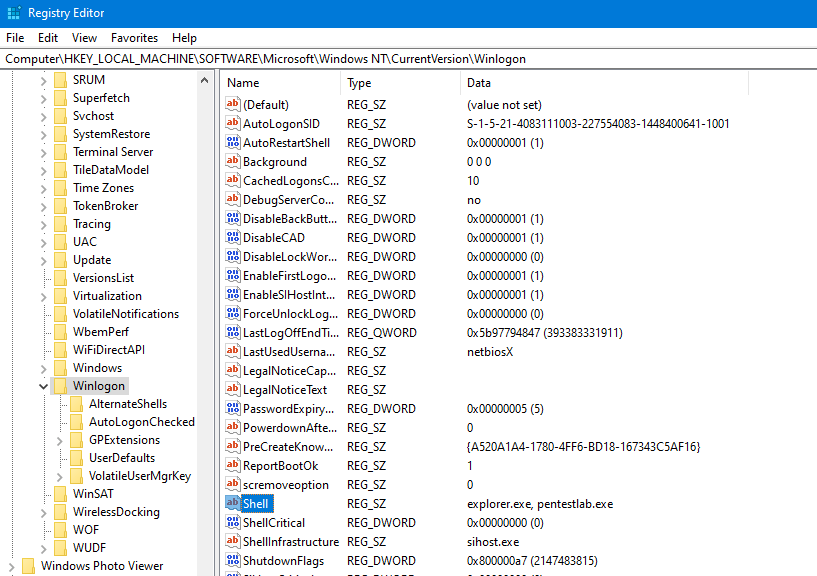Select the PowerdownAfte... value
This screenshot has height=576, width=817.
tap(290, 428)
